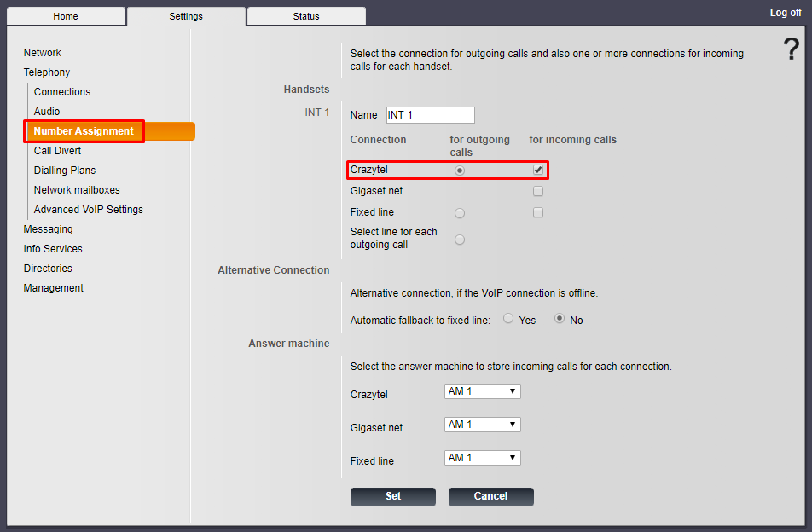Select Fixed line for outgoing calls
812x532 pixels.
click(460, 213)
